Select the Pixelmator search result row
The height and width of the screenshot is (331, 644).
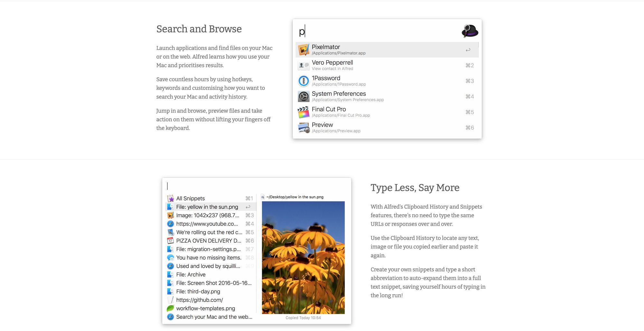coord(386,50)
